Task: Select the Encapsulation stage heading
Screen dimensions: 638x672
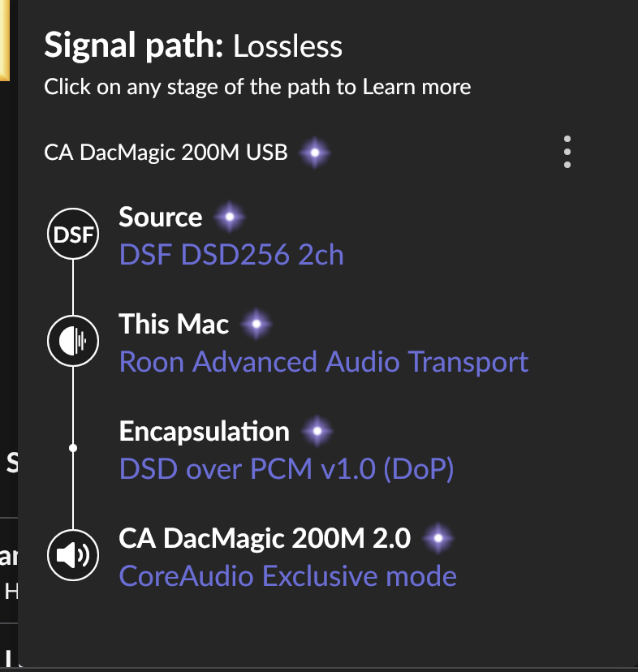Action: coord(204,432)
